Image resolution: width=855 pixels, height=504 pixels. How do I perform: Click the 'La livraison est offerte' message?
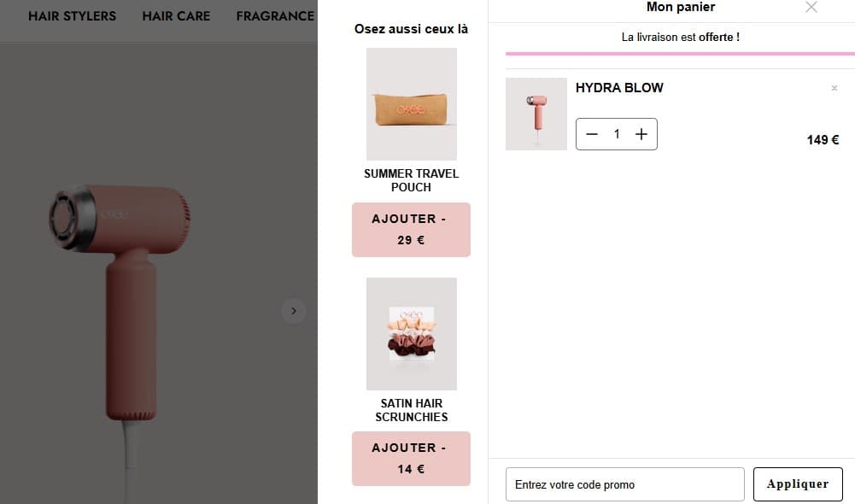pyautogui.click(x=679, y=37)
